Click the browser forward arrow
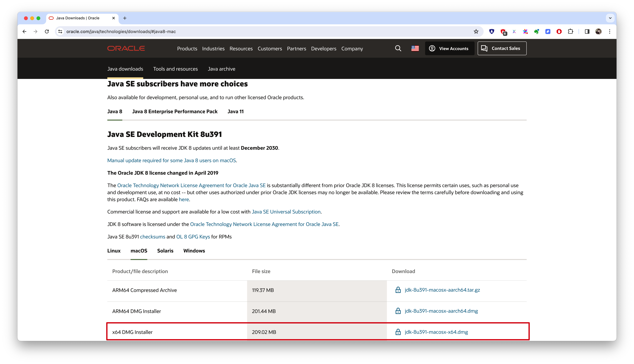 (36, 32)
